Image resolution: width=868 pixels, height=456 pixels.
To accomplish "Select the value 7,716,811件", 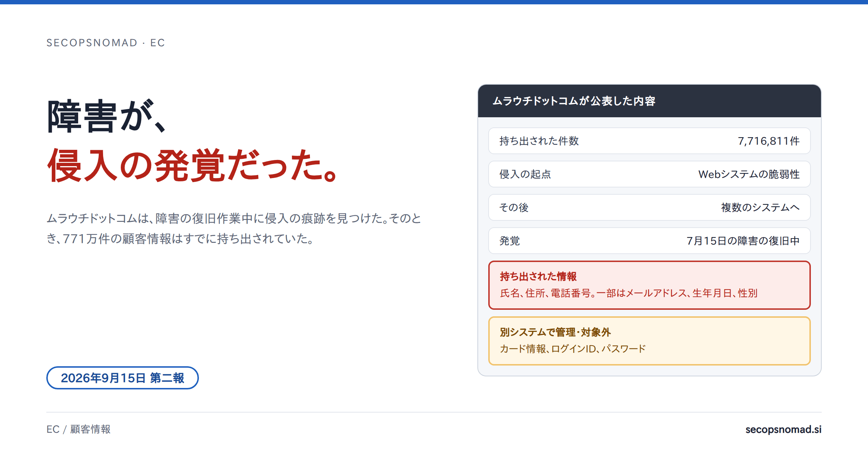I will coord(769,141).
